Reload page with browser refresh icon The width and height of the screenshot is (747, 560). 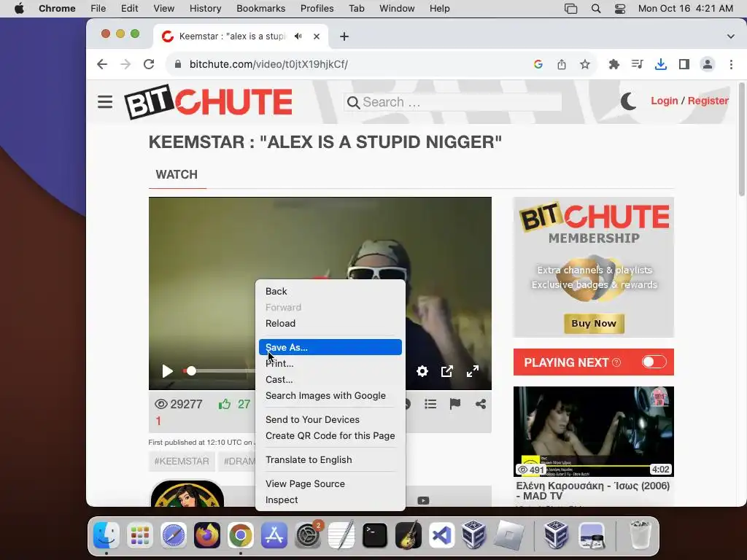149,64
